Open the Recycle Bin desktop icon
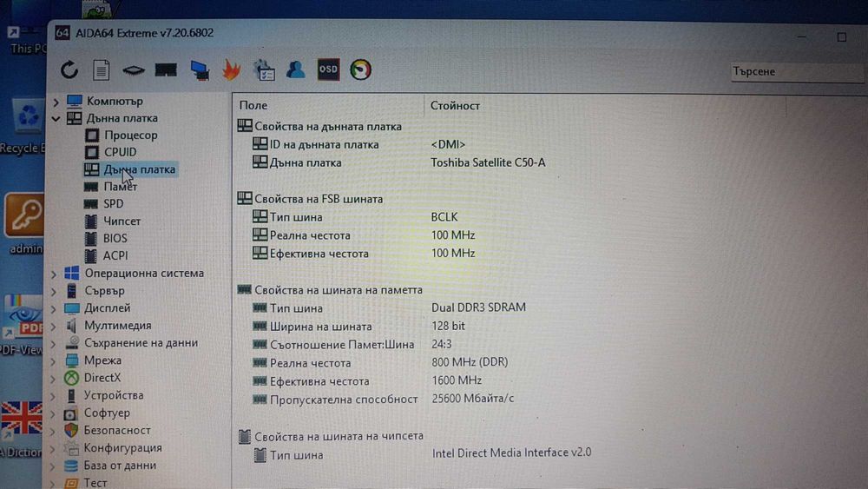 (x=23, y=126)
